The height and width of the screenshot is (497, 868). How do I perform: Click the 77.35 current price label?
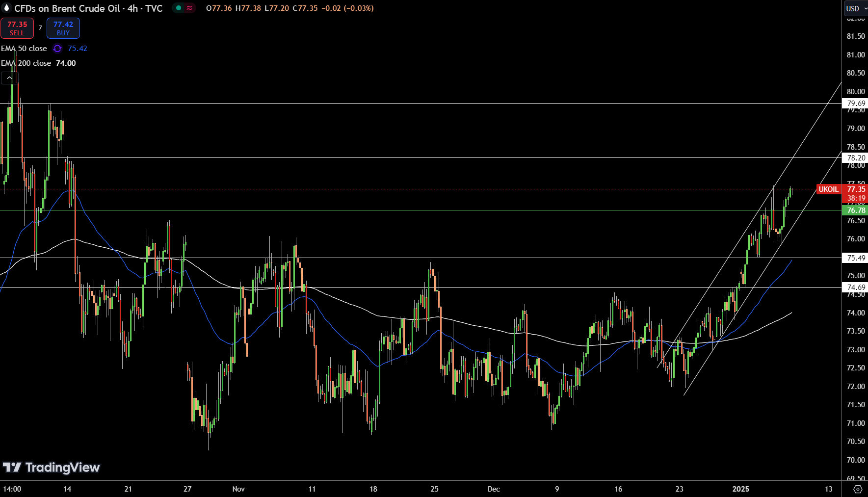[x=856, y=189]
